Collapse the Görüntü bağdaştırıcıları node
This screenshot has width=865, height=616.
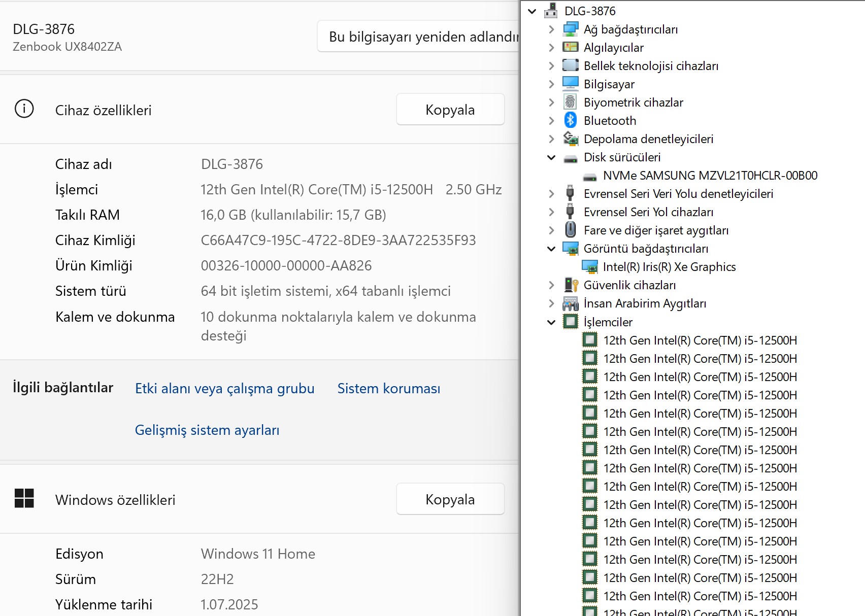click(551, 249)
